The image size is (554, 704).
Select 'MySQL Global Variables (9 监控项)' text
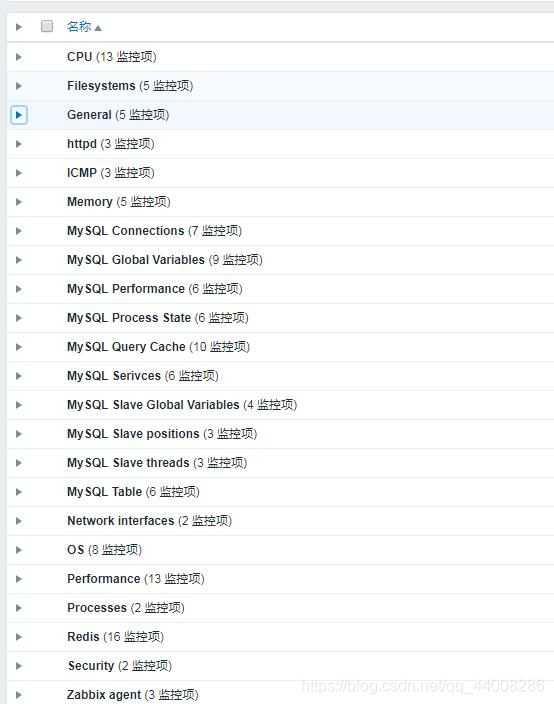pos(165,260)
